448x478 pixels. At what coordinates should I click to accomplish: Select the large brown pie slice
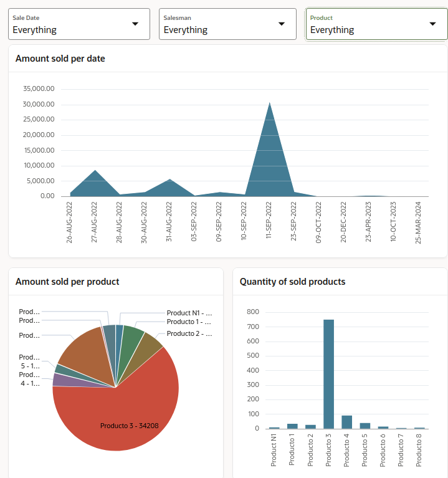(x=84, y=355)
